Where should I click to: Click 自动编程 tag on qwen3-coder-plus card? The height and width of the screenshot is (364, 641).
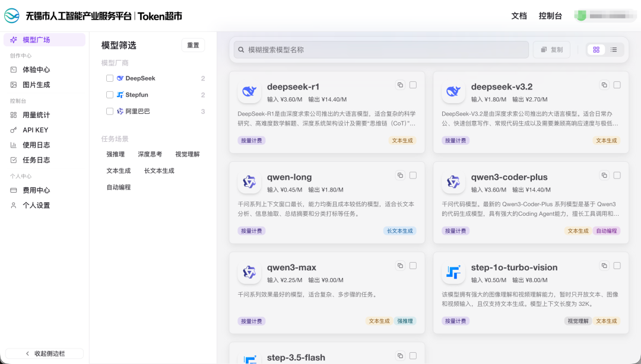tap(607, 231)
